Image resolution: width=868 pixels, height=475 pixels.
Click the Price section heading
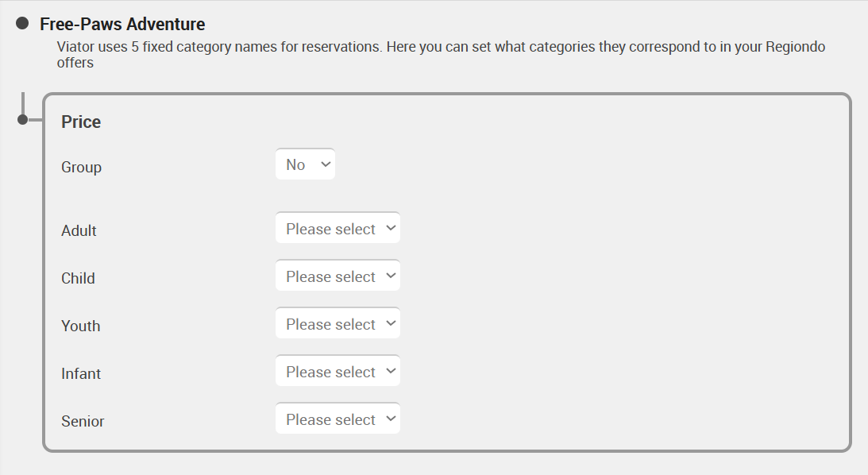click(81, 122)
